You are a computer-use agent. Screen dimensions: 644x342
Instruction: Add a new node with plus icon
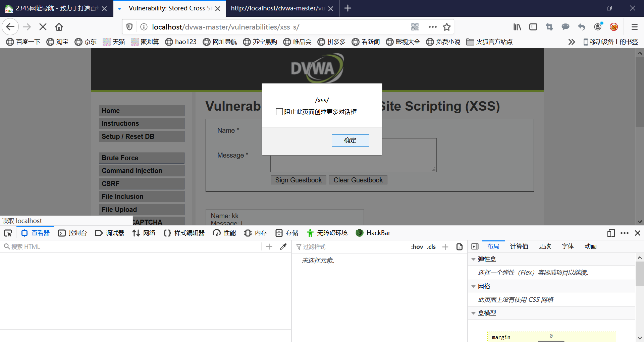pos(269,247)
